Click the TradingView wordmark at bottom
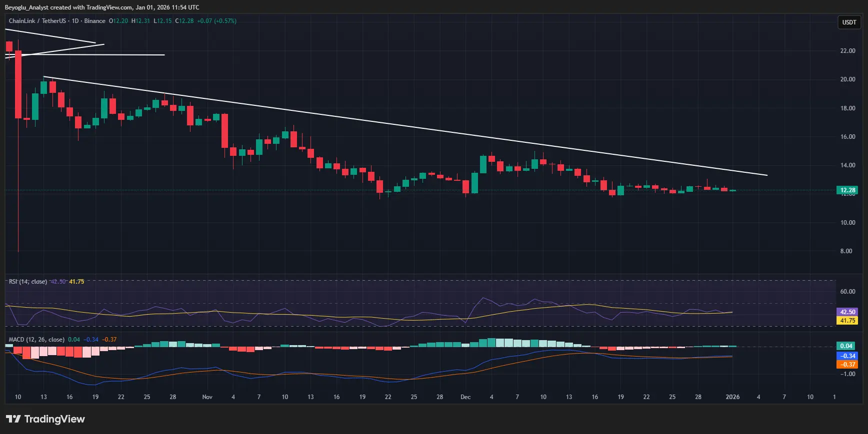This screenshot has width=868, height=434. (x=54, y=419)
